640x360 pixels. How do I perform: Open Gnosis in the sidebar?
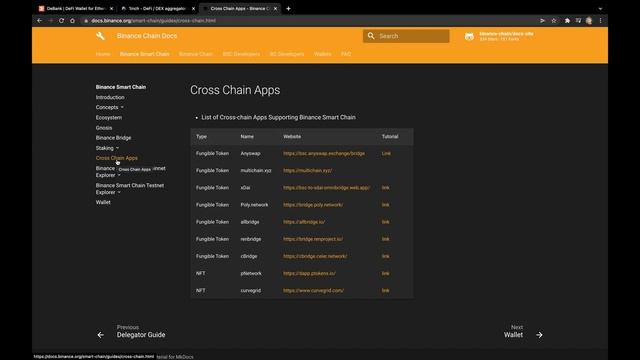tap(104, 128)
